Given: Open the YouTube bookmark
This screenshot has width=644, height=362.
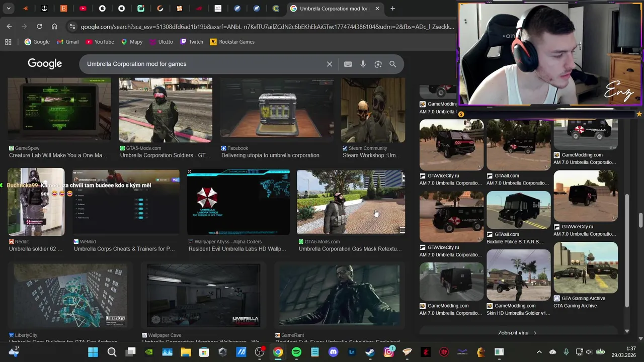Looking at the screenshot, I should pos(100,42).
